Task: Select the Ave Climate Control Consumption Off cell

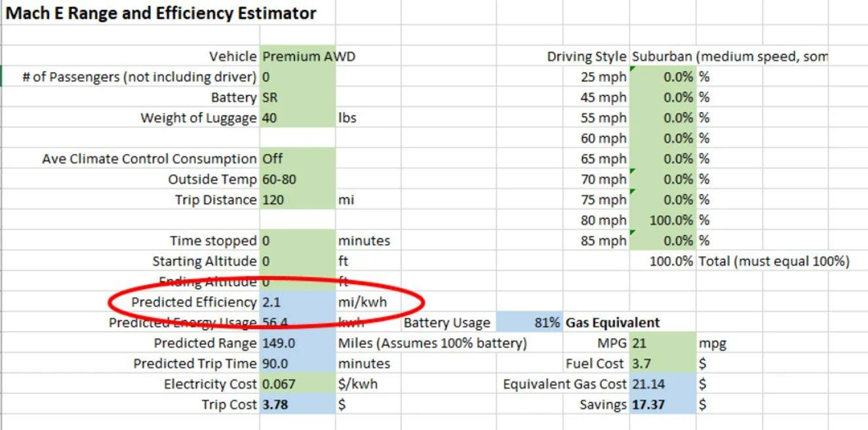Action: click(x=298, y=159)
